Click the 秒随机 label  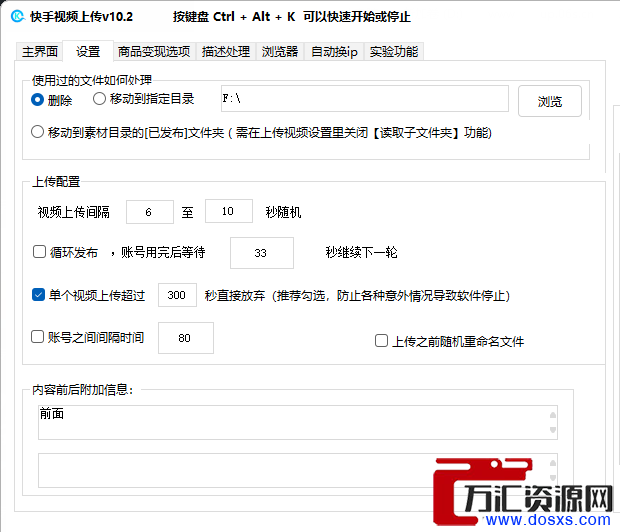tap(283, 212)
